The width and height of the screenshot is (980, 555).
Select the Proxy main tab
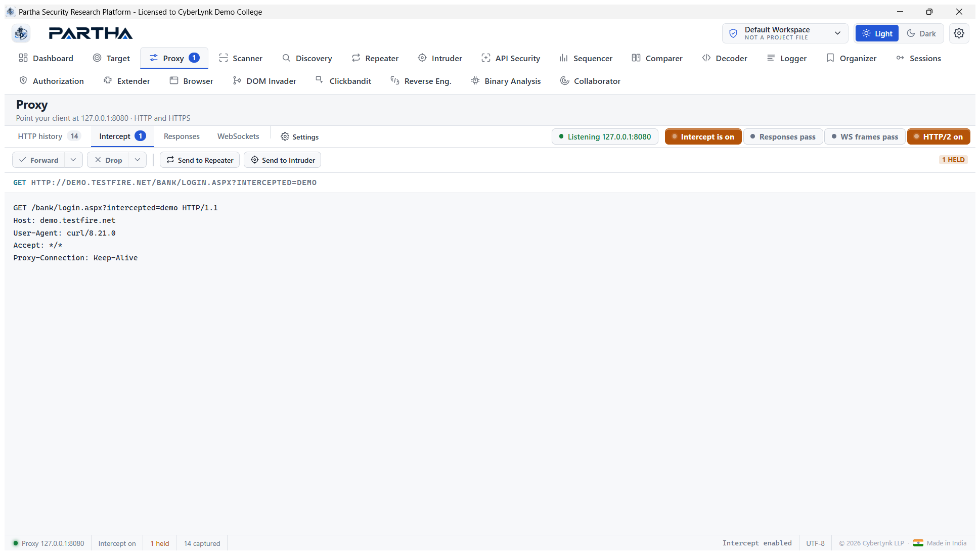(174, 58)
